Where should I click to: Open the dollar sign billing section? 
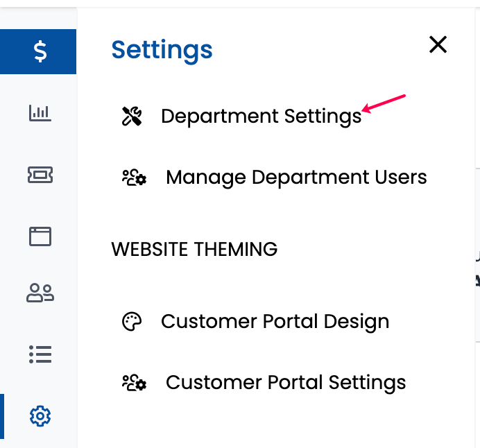[x=38, y=51]
